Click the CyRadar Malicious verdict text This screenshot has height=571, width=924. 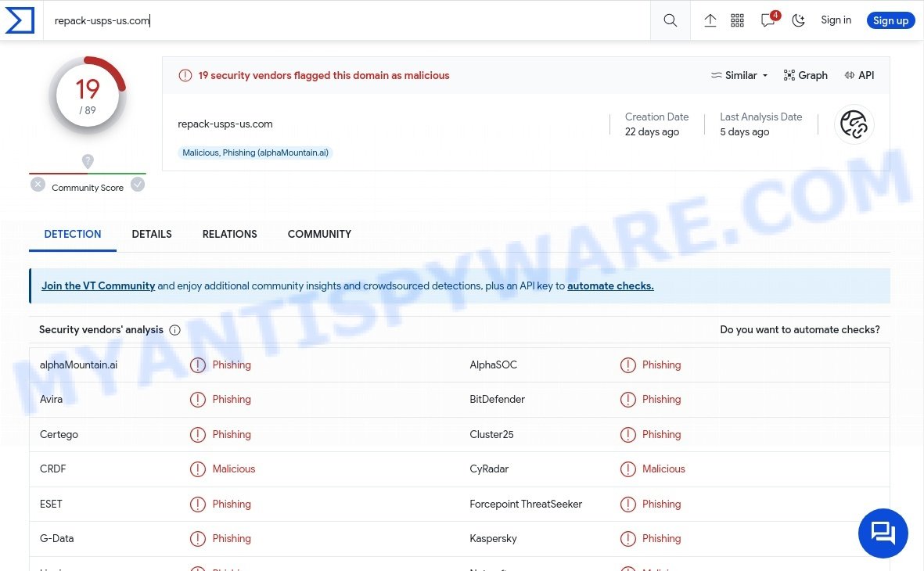[663, 469]
